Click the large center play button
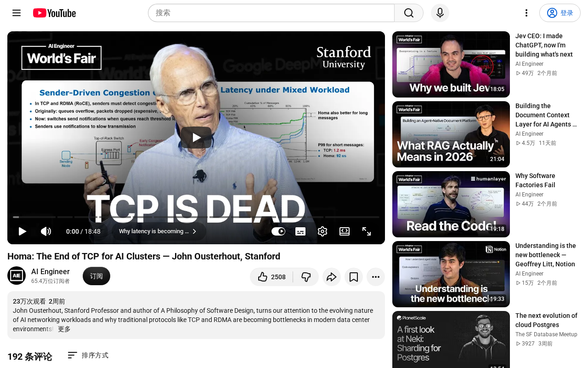Screen dimensions: 588x368 coord(196,138)
